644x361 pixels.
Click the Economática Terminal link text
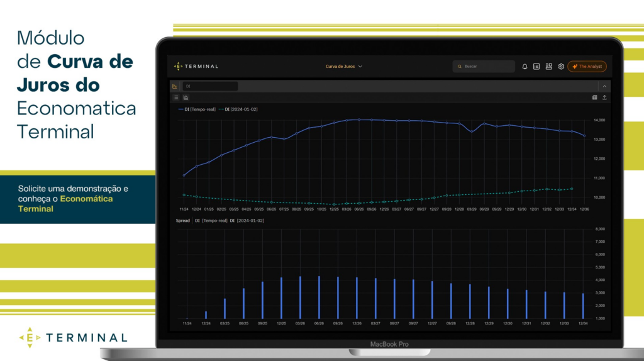pos(65,204)
